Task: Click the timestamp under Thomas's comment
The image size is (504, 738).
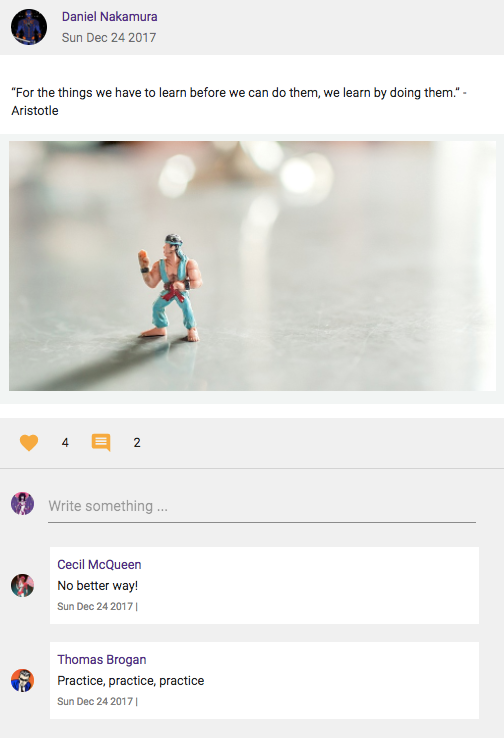Action: coord(97,701)
